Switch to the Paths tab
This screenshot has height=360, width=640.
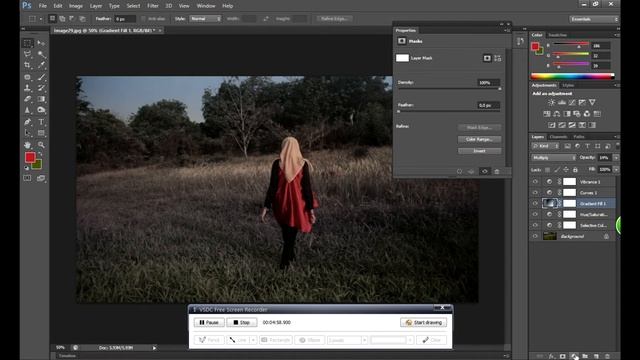coord(579,137)
